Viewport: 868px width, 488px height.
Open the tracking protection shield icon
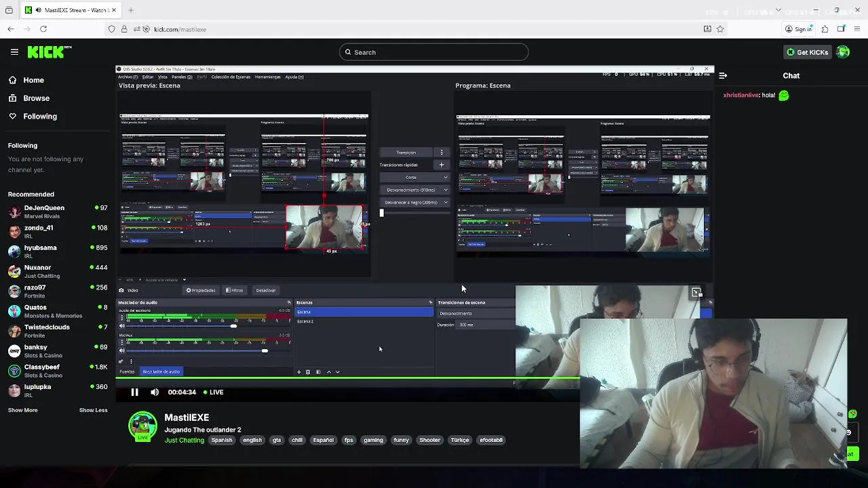[x=112, y=29]
